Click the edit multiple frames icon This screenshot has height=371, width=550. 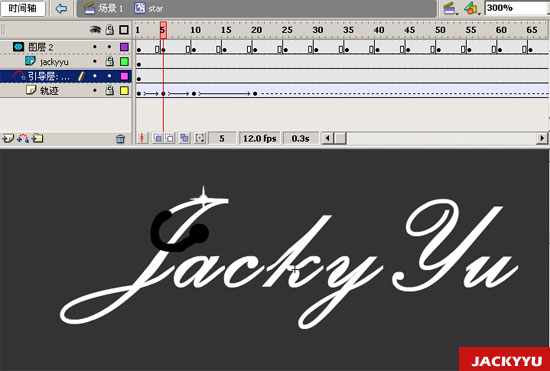pos(184,139)
